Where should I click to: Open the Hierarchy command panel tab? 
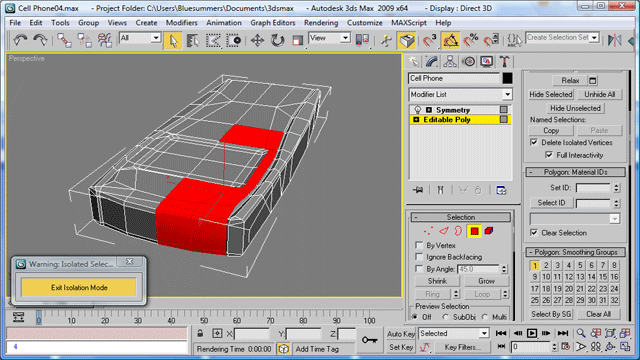(x=450, y=62)
